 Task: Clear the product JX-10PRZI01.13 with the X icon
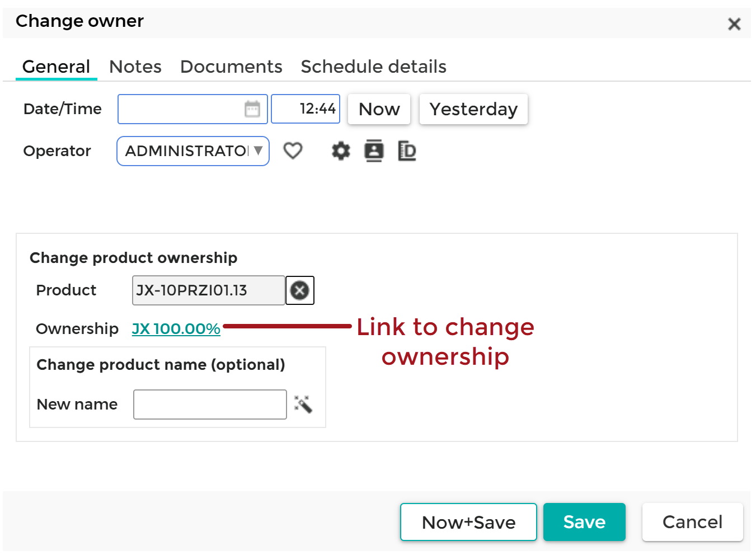pos(299,290)
